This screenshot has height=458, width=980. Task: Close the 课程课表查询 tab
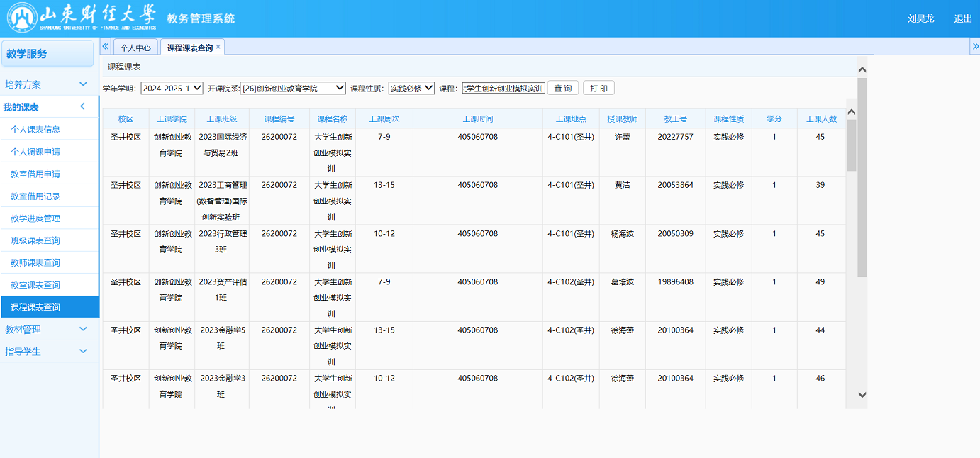[x=218, y=47]
